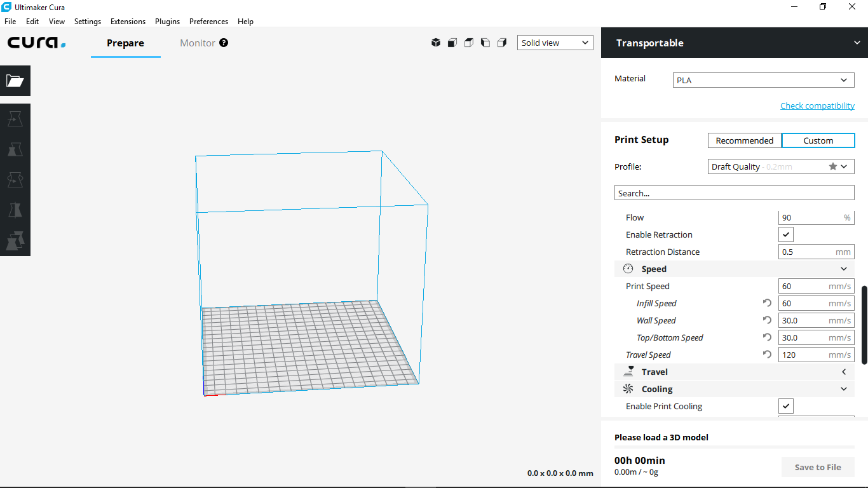
Task: Click the Speed category clock icon
Action: pos(628,269)
